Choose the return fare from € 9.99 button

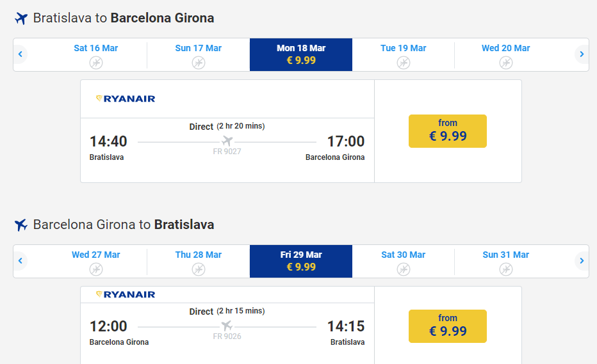[x=448, y=326]
